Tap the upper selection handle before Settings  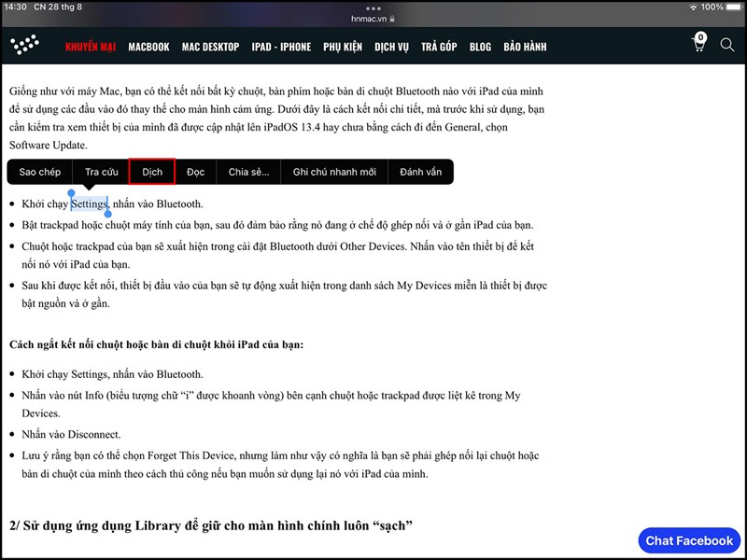[x=71, y=193]
